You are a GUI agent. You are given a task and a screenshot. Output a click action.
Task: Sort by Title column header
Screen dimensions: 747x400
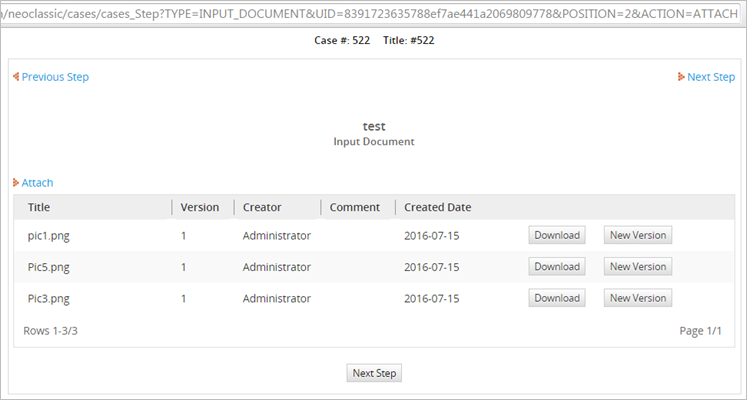click(39, 207)
